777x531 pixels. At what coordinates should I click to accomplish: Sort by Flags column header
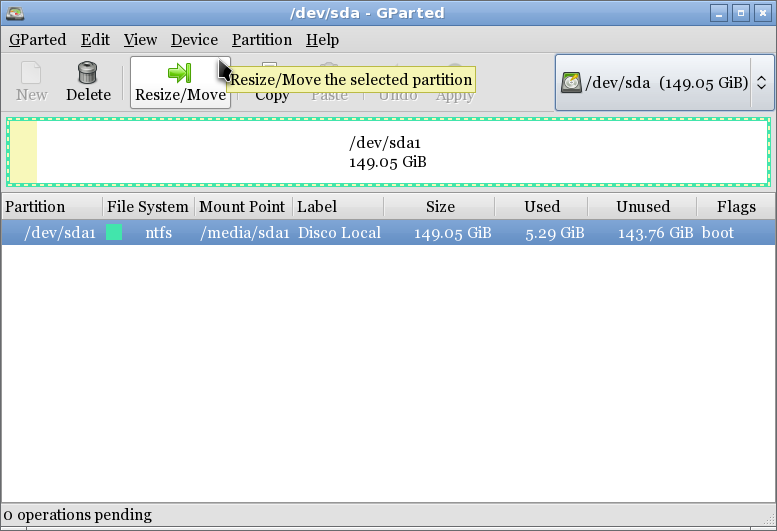tap(736, 207)
